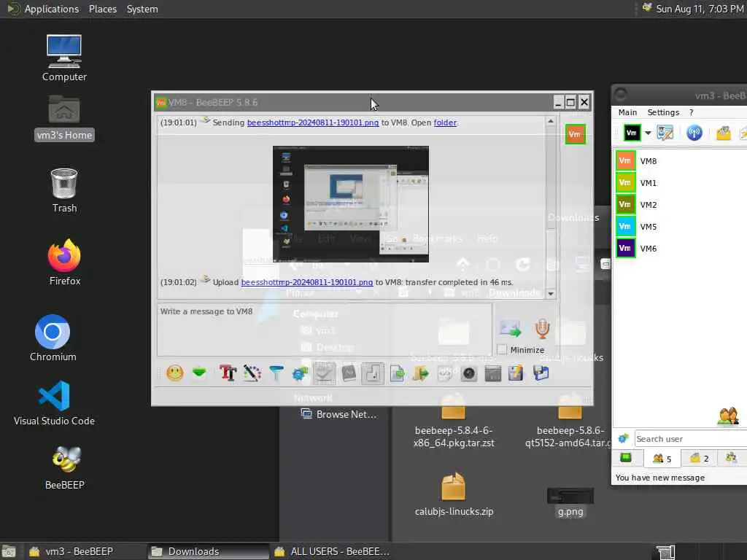The height and width of the screenshot is (560, 747).
Task: Click the chat scrollbar down arrow
Action: point(551,294)
